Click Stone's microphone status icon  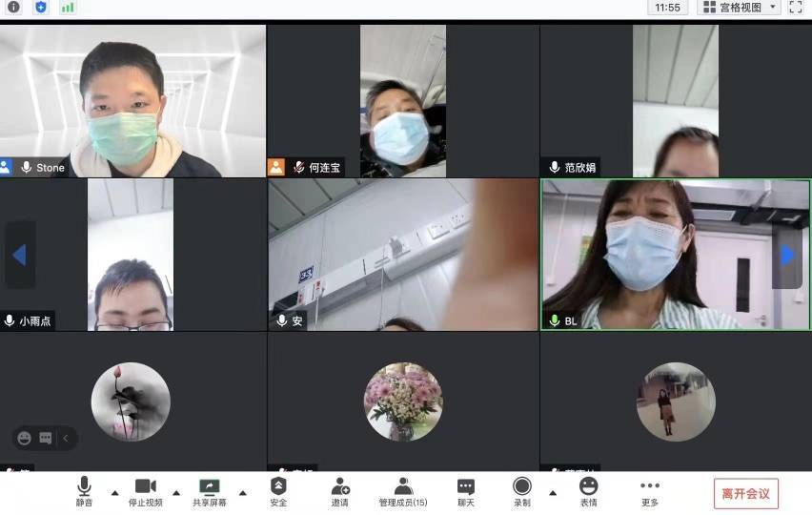27,167
